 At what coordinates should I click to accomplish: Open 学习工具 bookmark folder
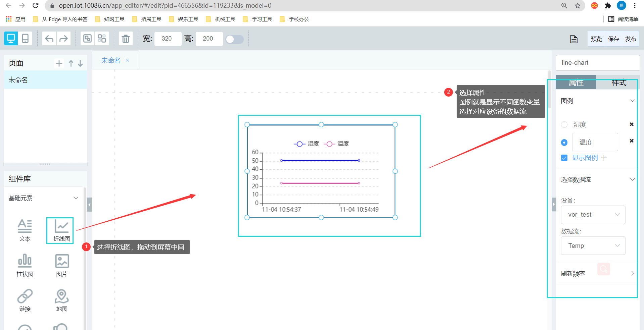pyautogui.click(x=258, y=19)
